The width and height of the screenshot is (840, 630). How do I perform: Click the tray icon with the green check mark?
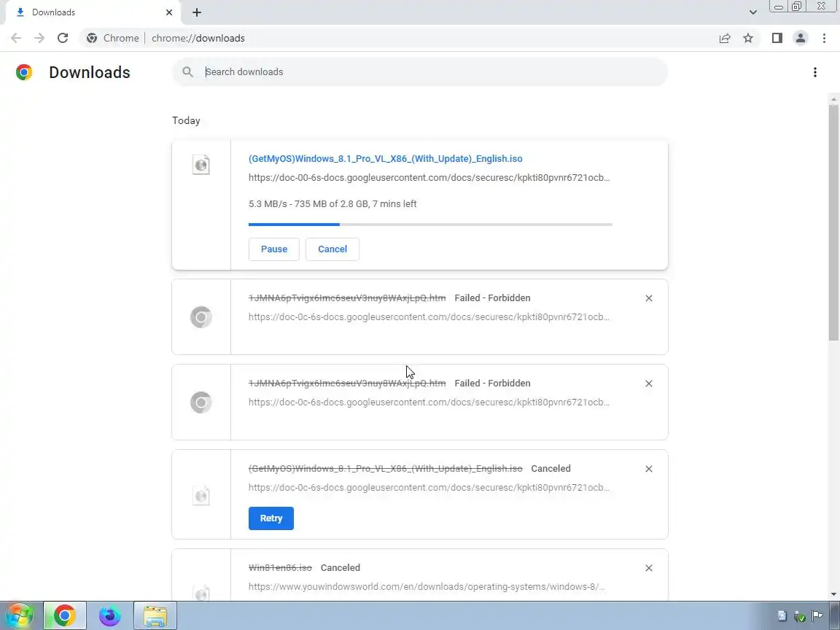pyautogui.click(x=798, y=616)
